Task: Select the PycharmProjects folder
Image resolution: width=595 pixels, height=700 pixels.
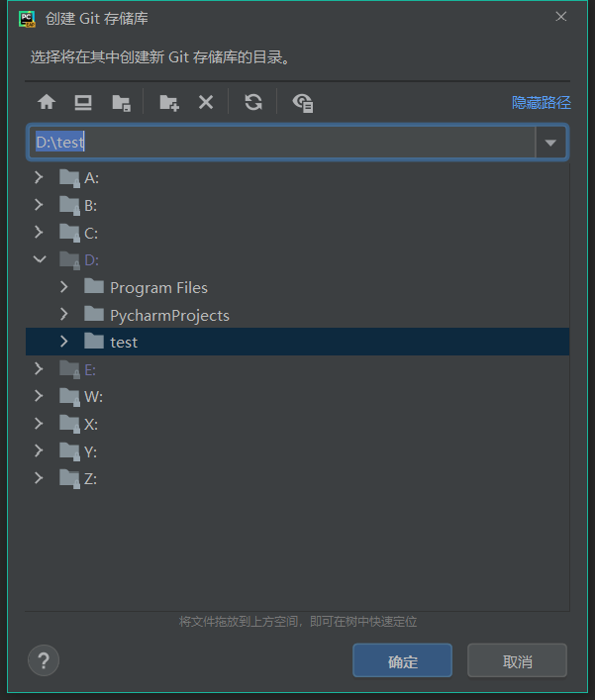Action: pyautogui.click(x=297, y=315)
